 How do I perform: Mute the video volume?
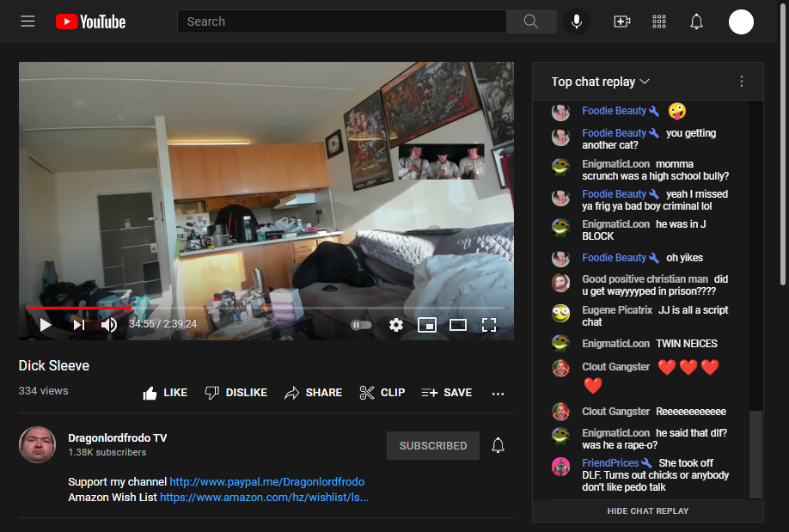click(108, 325)
